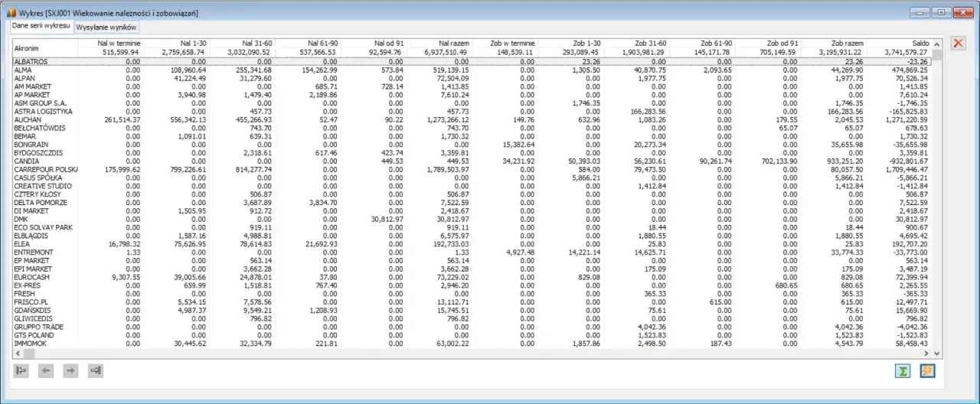
Task: Select the Dane serii wykresu tab
Action: pyautogui.click(x=41, y=26)
